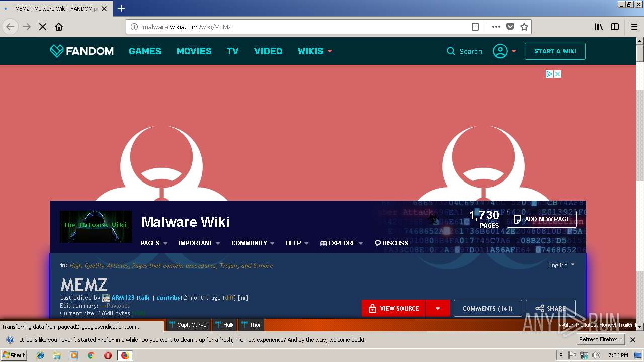Click VIEW SOURCE button
The height and width of the screenshot is (362, 644).
[393, 308]
